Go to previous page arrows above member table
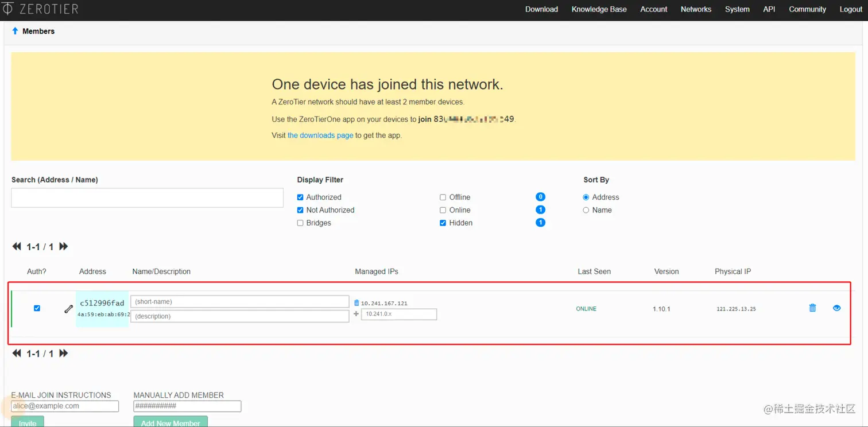The height and width of the screenshot is (427, 868). (x=17, y=246)
